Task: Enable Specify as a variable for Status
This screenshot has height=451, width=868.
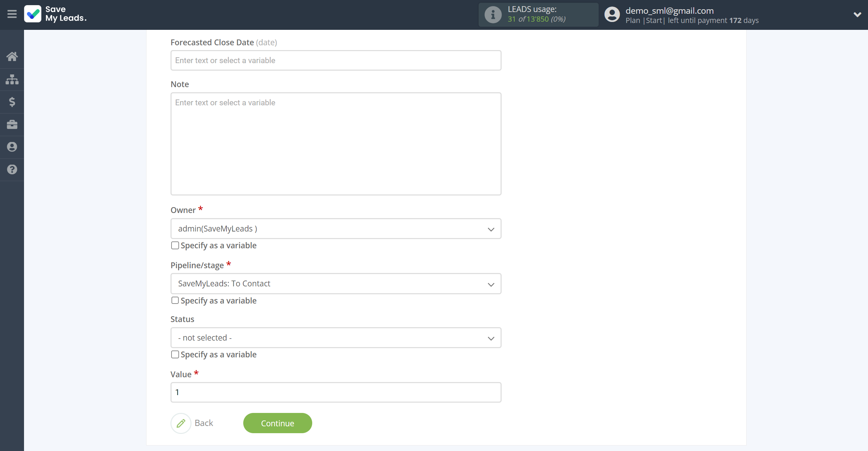Action: 175,354
